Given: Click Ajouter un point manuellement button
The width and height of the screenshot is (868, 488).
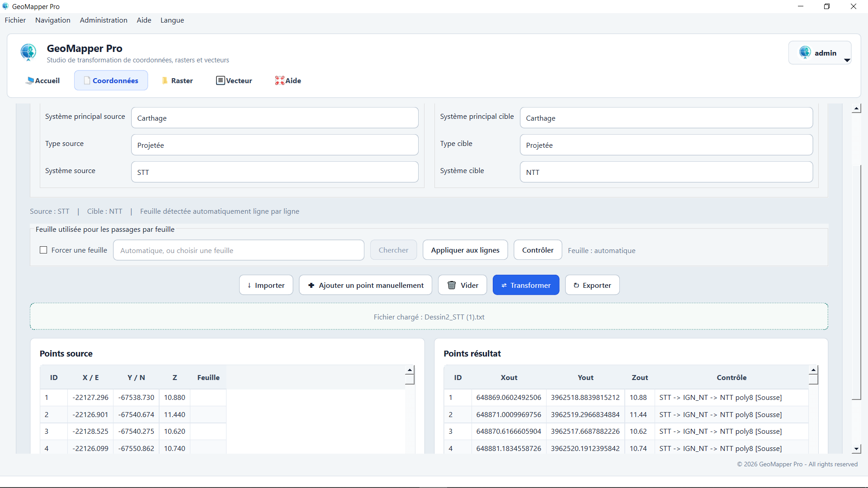Looking at the screenshot, I should 365,285.
